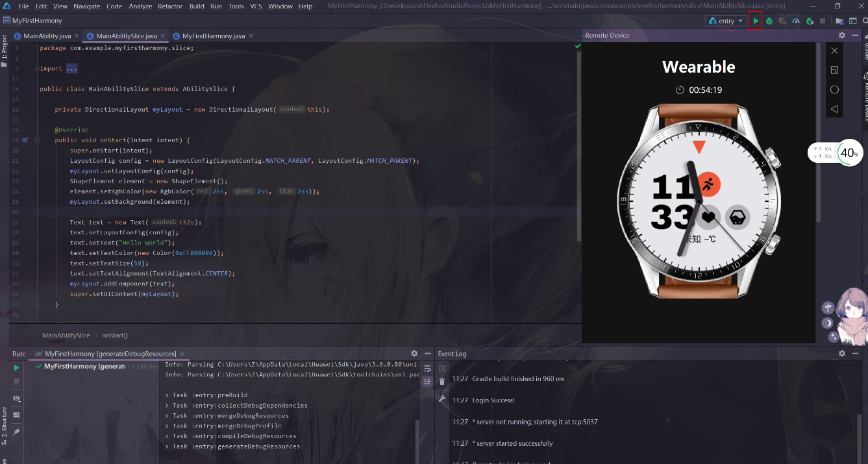Click MainAbilitySlice breadcrumb below editor
The width and height of the screenshot is (868, 464).
(x=66, y=336)
